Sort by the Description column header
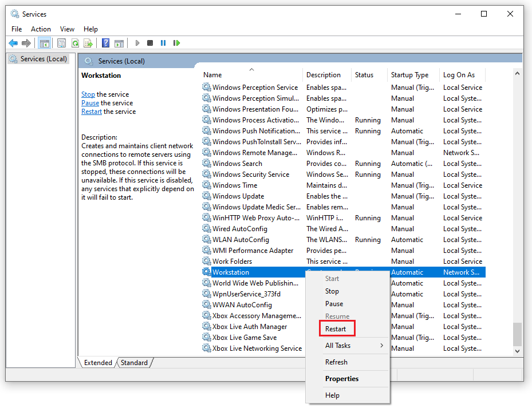Image resolution: width=532 pixels, height=420 pixels. [327, 75]
